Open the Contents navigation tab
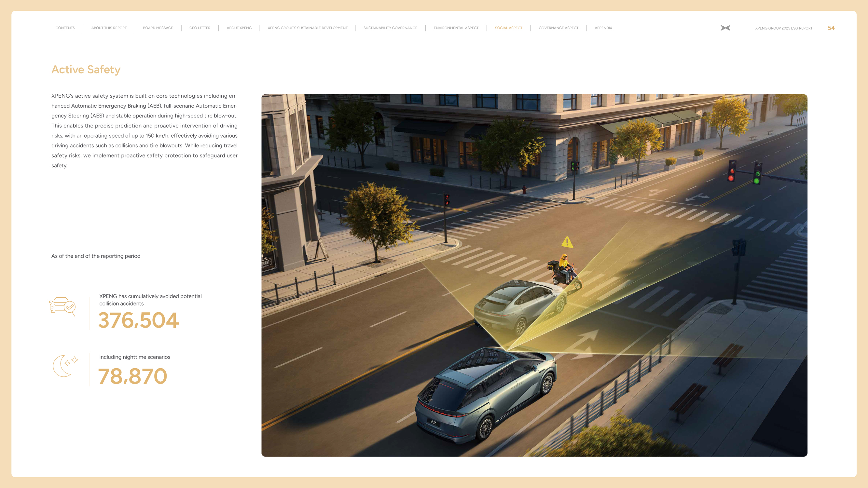Screen dimensions: 868x488 tap(65, 28)
